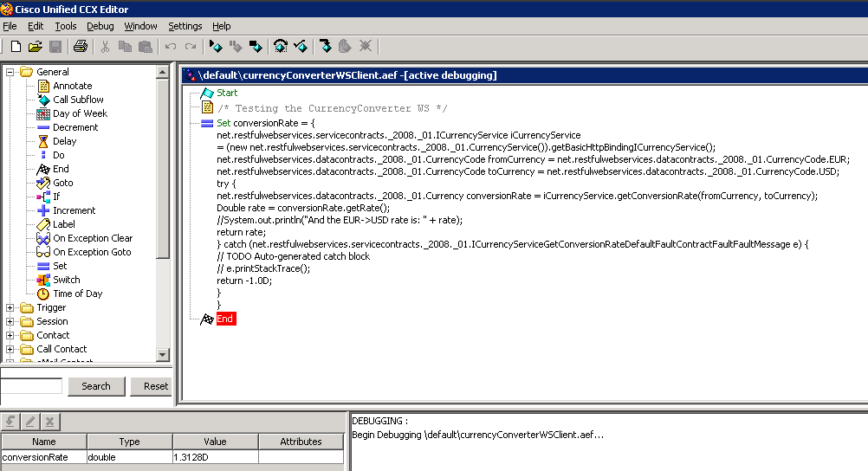Click the Value column header
This screenshot has width=868, height=471.
216,442
